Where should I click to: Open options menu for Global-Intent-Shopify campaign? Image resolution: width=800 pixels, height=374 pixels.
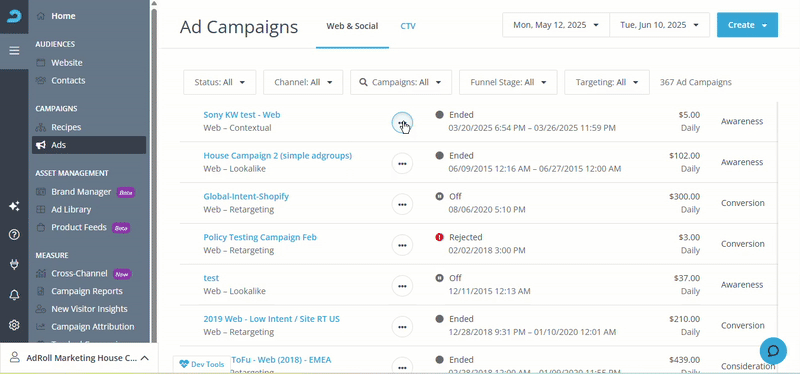click(402, 204)
